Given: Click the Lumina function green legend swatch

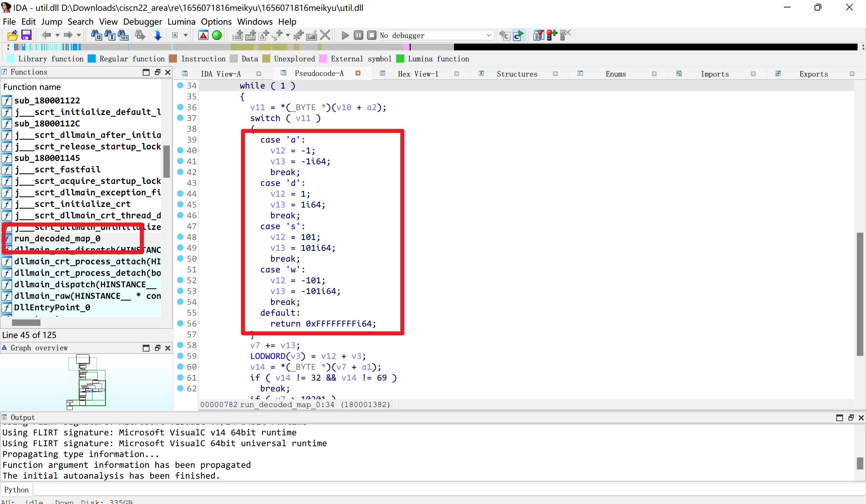Looking at the screenshot, I should (x=400, y=59).
